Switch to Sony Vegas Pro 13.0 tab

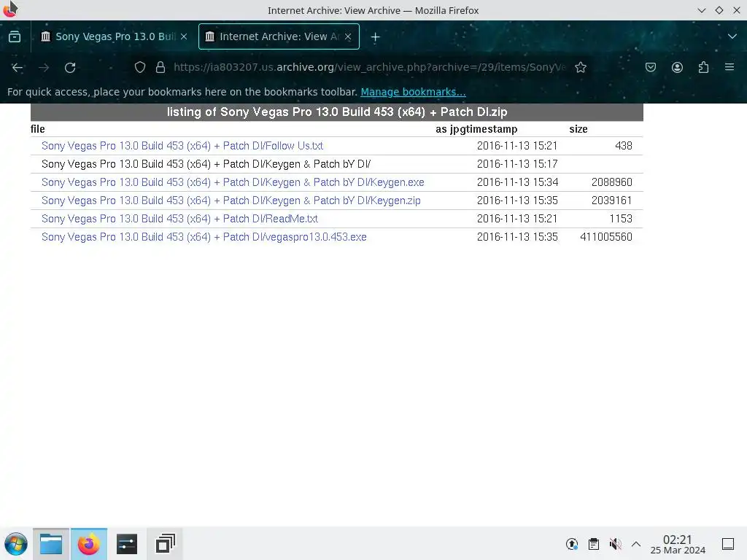pyautogui.click(x=115, y=36)
